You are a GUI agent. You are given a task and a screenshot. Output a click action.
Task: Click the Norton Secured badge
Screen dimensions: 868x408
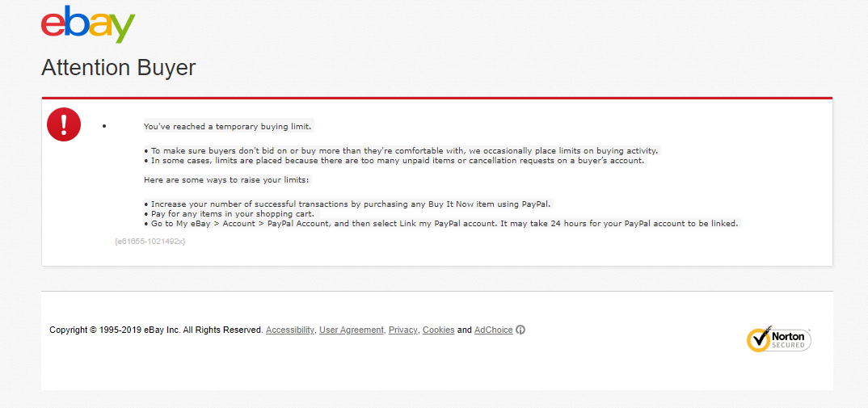(x=778, y=339)
